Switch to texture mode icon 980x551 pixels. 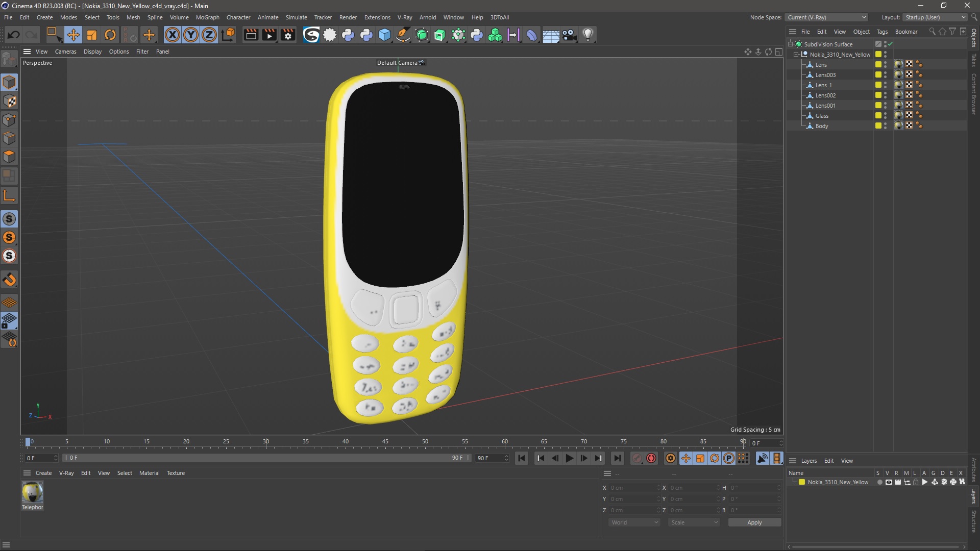click(x=9, y=101)
